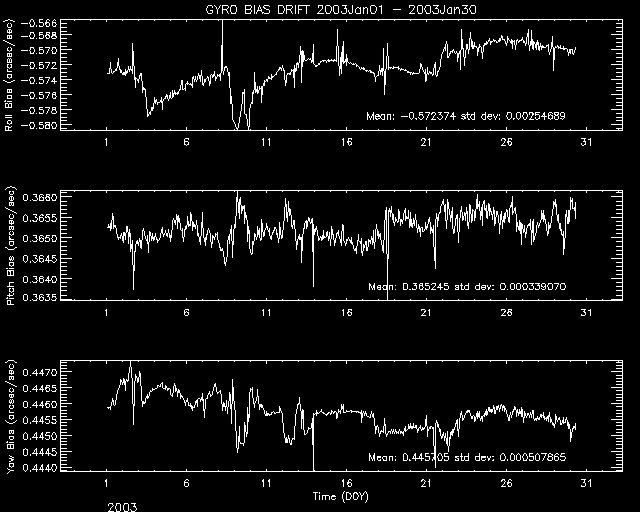Click day "11" label under the Roll plot
This screenshot has height=512, width=640.
point(266,142)
